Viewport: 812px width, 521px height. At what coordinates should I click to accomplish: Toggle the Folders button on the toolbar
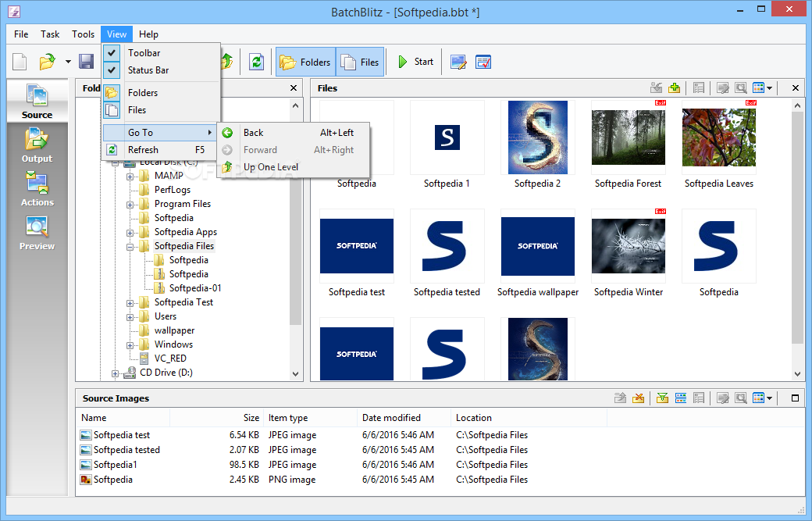305,62
